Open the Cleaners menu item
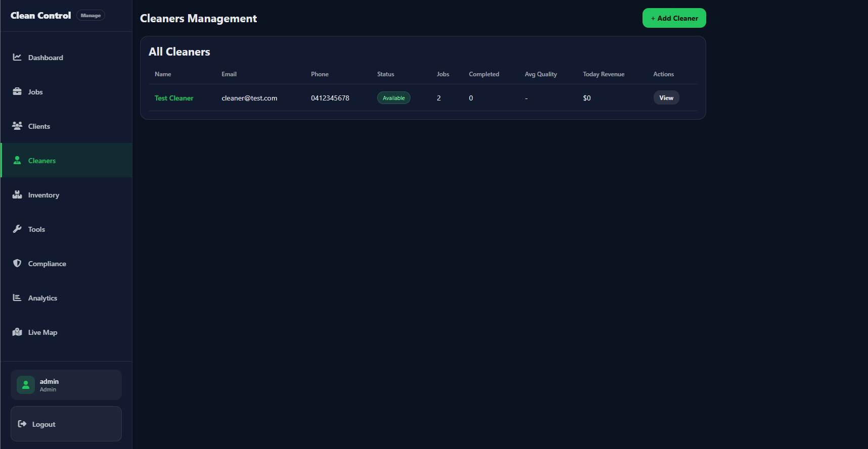Screen dimensions: 868x449 point(42,161)
